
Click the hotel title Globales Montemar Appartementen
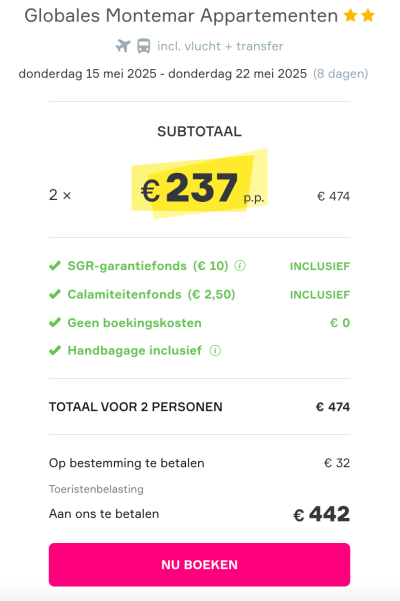click(181, 16)
